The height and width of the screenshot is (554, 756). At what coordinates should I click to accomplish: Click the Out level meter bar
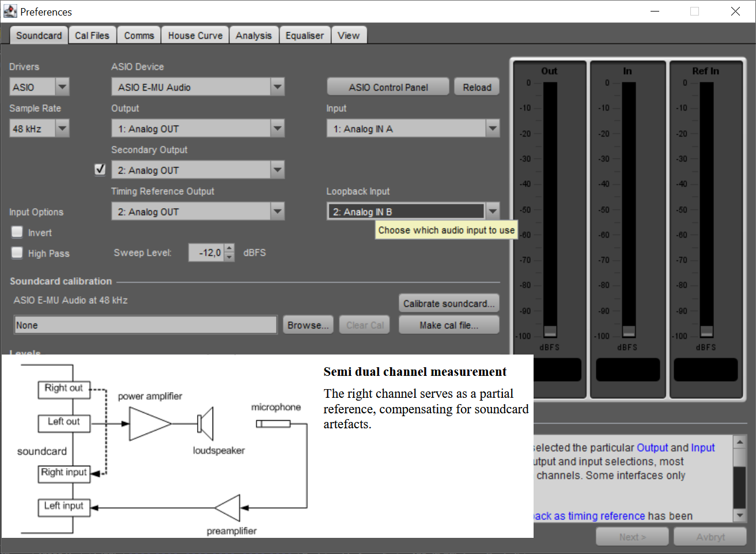pos(550,209)
